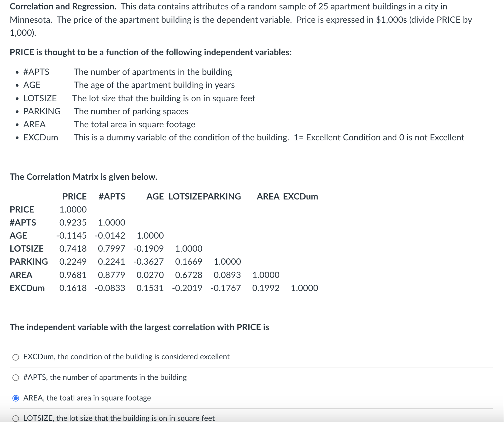Click the correlation value 0.9235 under PRICE
The width and height of the screenshot is (504, 422).
[x=73, y=223]
